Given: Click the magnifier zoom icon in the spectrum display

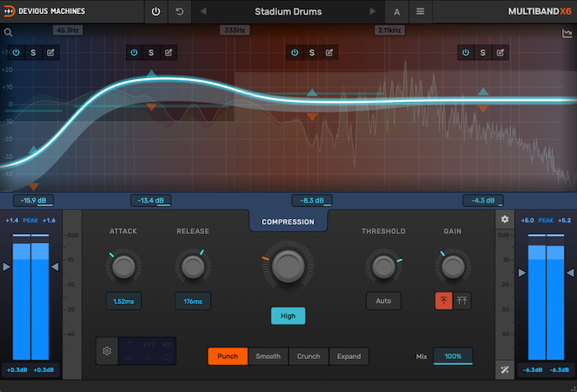Looking at the screenshot, I should click(x=8, y=33).
